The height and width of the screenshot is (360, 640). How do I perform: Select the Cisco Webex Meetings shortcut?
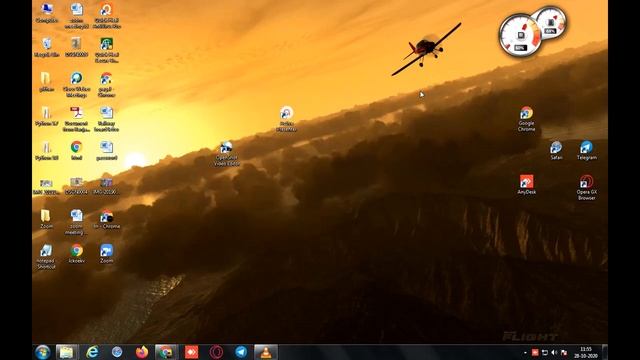[x=76, y=84]
